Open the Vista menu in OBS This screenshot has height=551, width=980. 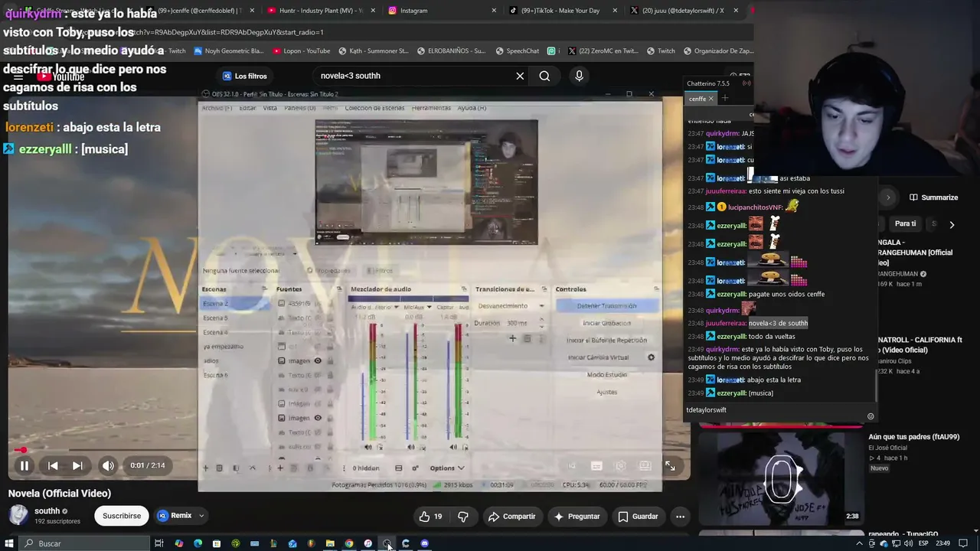pyautogui.click(x=270, y=108)
